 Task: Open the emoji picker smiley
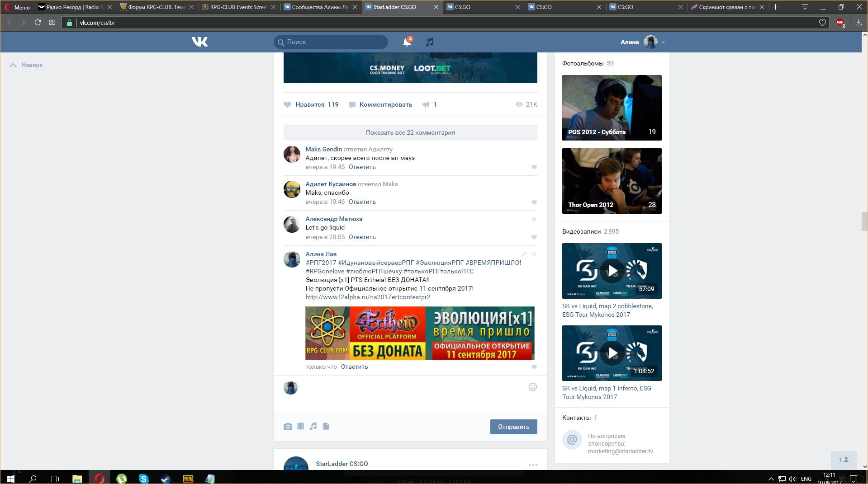pos(533,387)
